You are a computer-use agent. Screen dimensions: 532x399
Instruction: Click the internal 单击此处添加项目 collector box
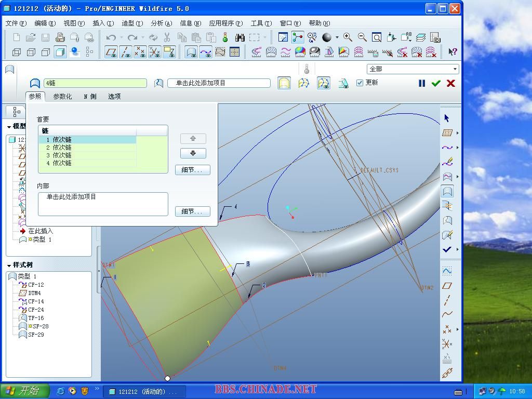tap(103, 204)
